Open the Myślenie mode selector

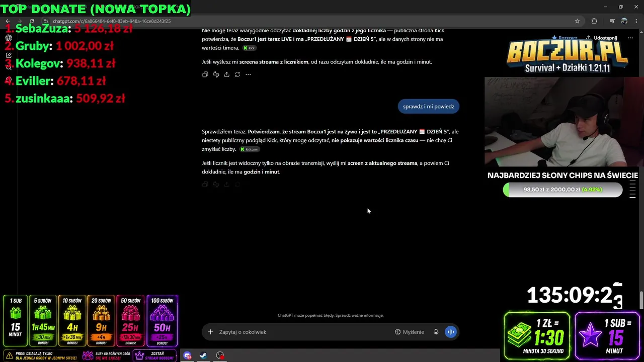point(410,332)
